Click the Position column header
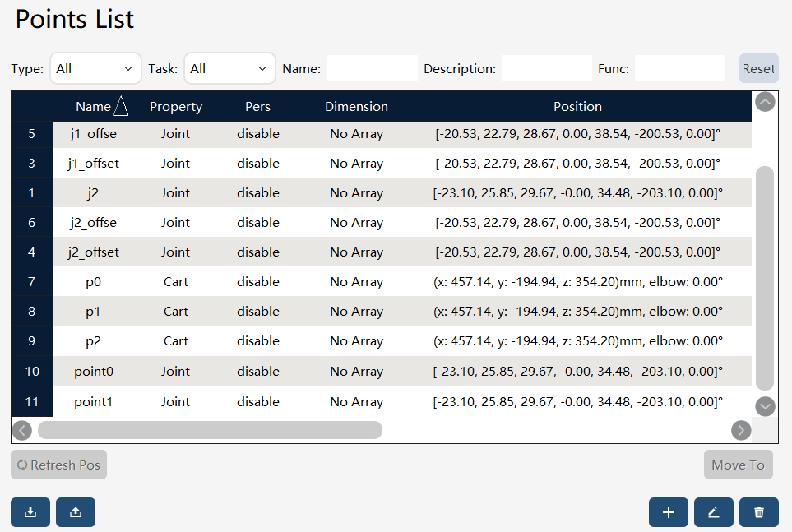This screenshot has width=792, height=532. click(577, 107)
